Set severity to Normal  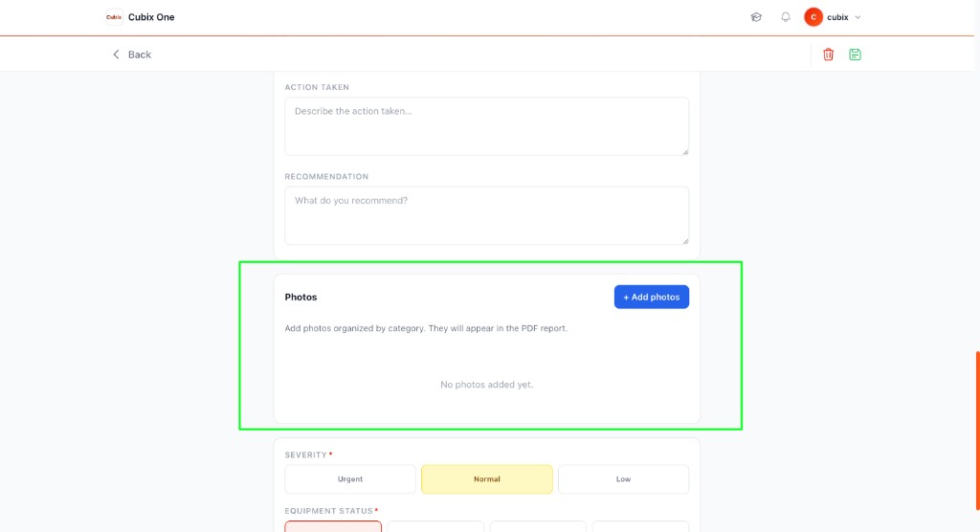[x=487, y=478]
